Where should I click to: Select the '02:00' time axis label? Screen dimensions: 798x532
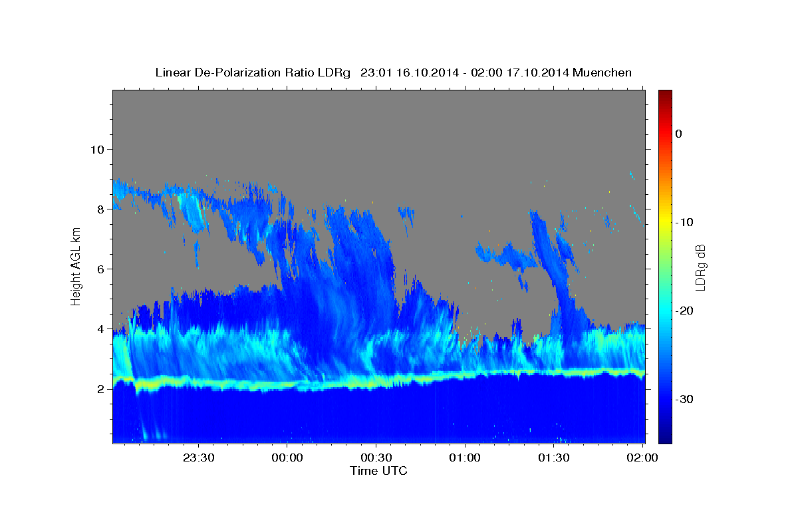pyautogui.click(x=642, y=458)
